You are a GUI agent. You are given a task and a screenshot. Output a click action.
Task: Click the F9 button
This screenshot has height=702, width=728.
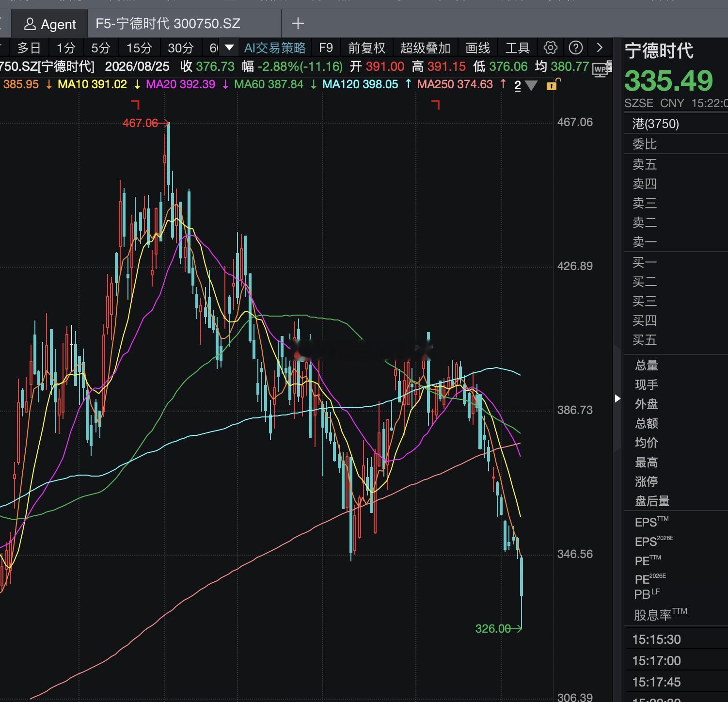point(326,48)
